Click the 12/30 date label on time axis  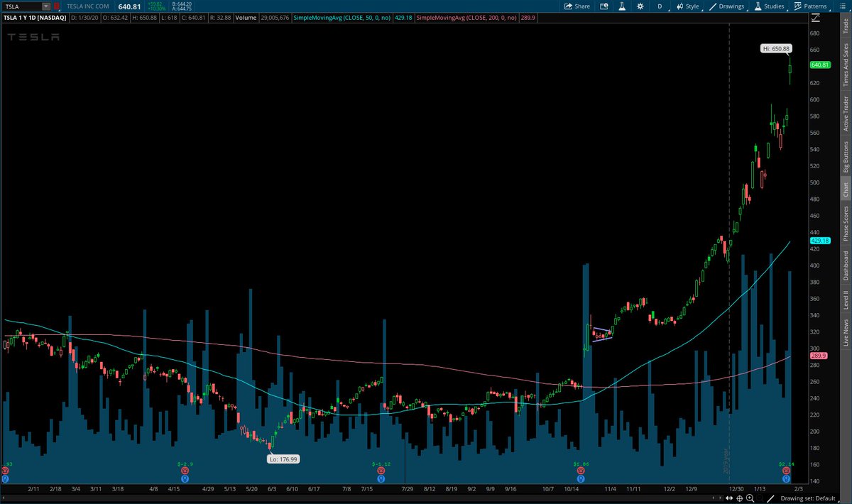736,489
